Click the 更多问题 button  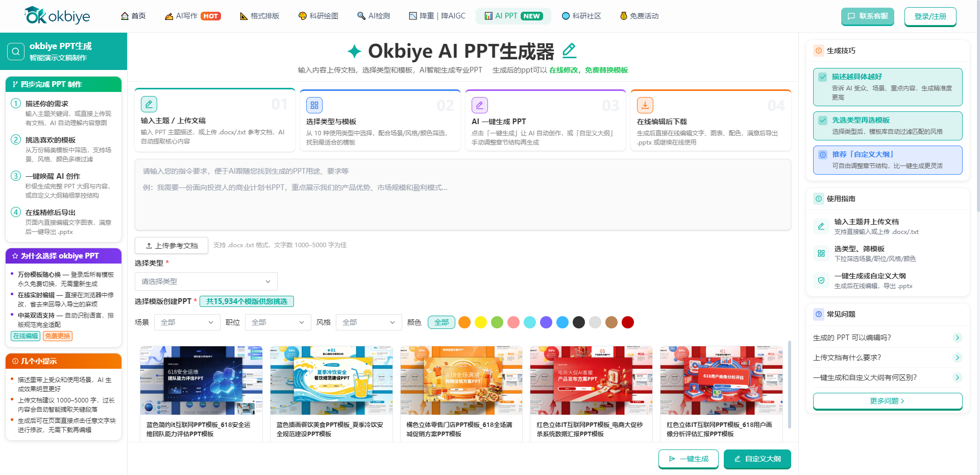click(888, 401)
